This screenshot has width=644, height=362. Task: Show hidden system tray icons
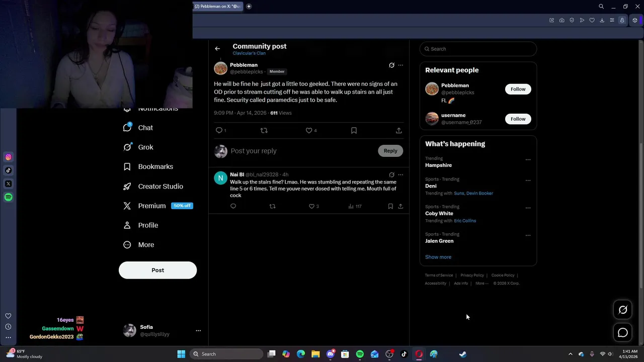click(570, 354)
